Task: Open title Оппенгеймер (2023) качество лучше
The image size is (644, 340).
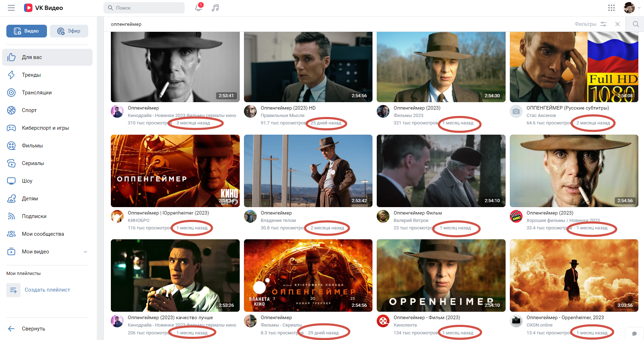Action: pyautogui.click(x=170, y=317)
